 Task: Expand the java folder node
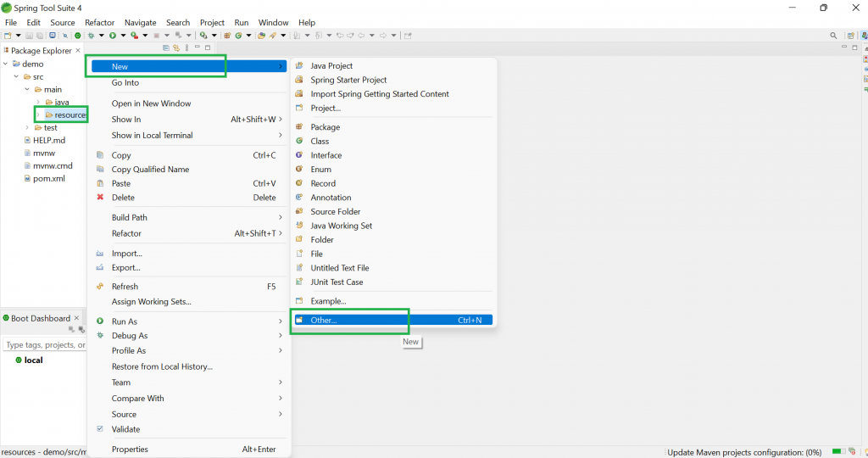tap(37, 102)
